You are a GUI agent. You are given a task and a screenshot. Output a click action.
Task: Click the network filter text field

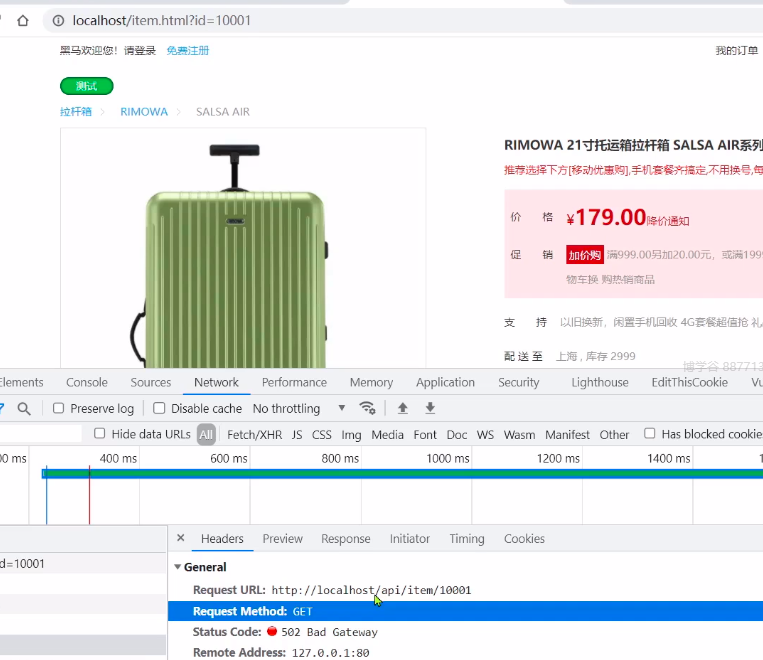[x=40, y=433]
